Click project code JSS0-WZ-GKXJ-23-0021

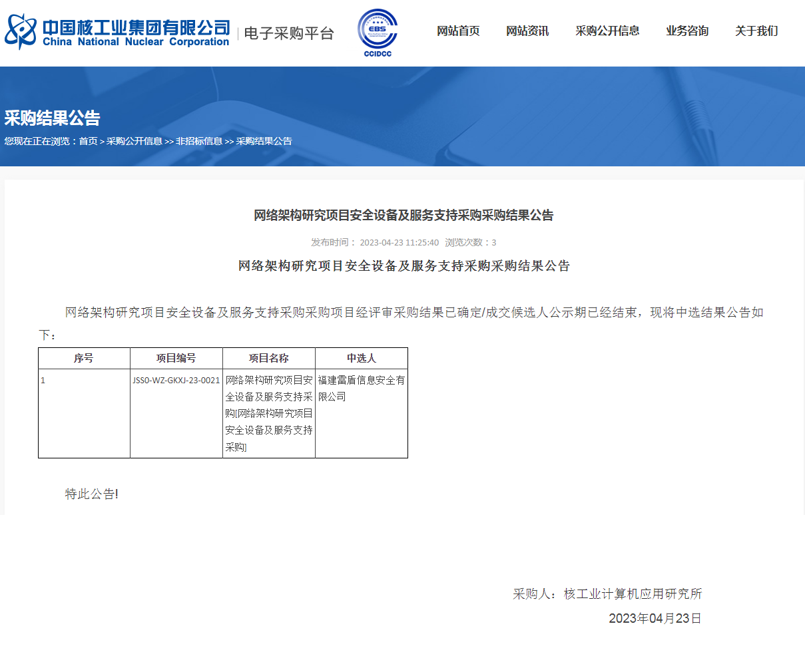pos(176,381)
